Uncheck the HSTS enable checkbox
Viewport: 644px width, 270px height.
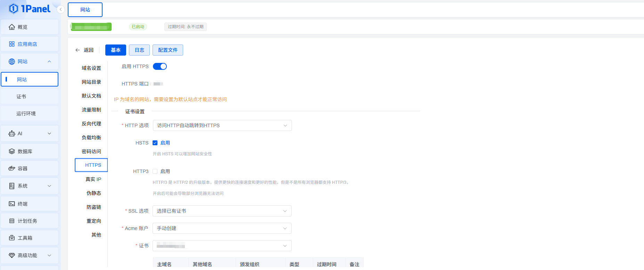tap(155, 143)
